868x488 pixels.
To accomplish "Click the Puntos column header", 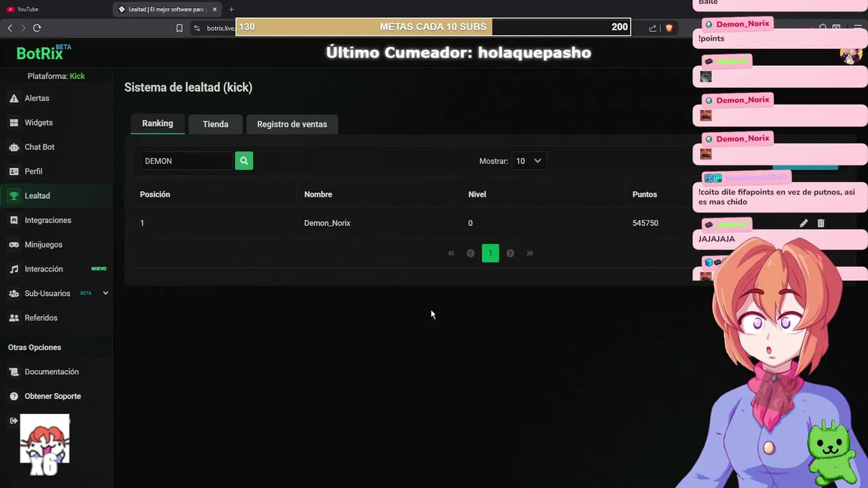I will pos(644,195).
